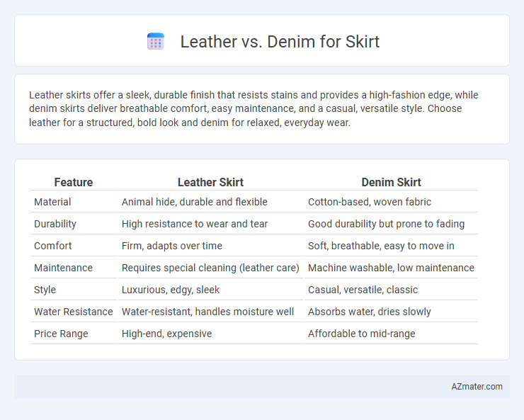Open the AZmater.com footer link
The width and height of the screenshot is (524, 420).
(x=477, y=387)
